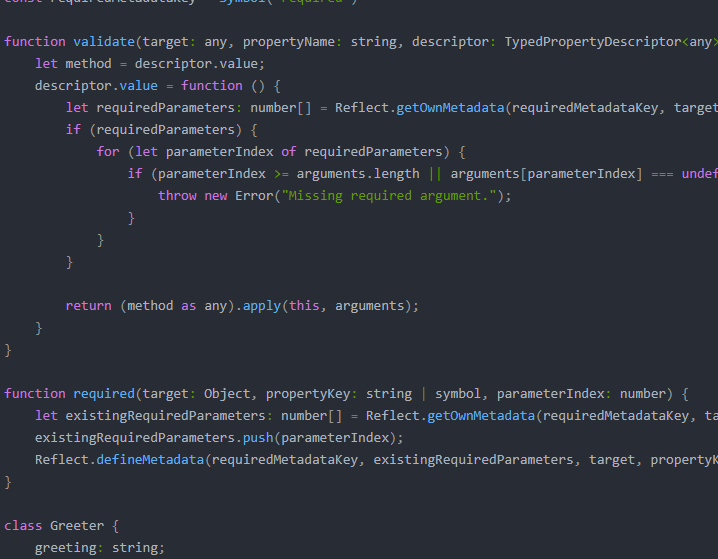
Task: Click the TypedPropertyDescriptor type name
Action: [593, 42]
